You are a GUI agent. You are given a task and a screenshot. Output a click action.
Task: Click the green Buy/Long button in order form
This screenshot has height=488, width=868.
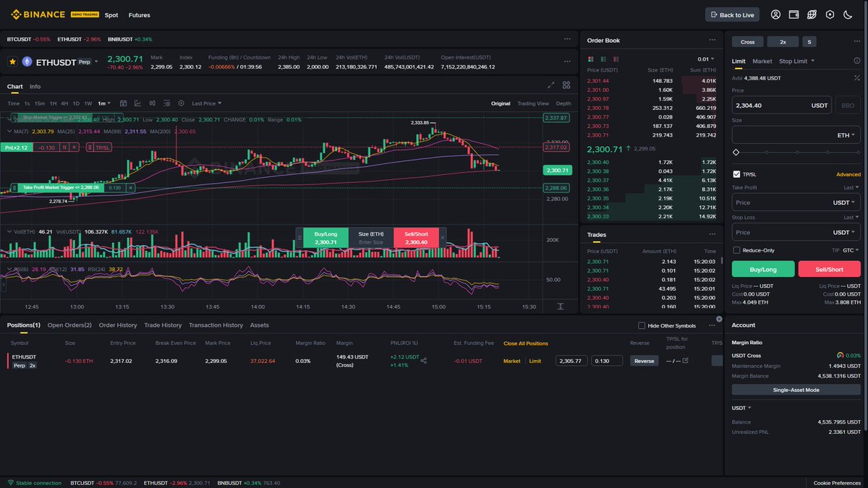[x=763, y=269]
